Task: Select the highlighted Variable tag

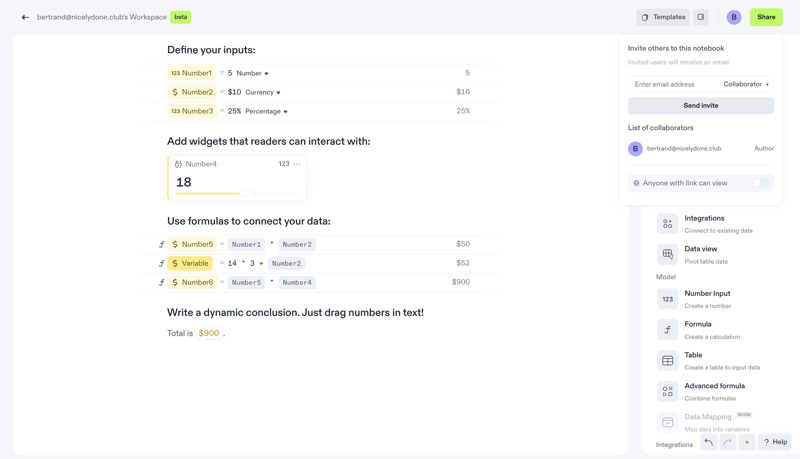Action: coord(190,263)
